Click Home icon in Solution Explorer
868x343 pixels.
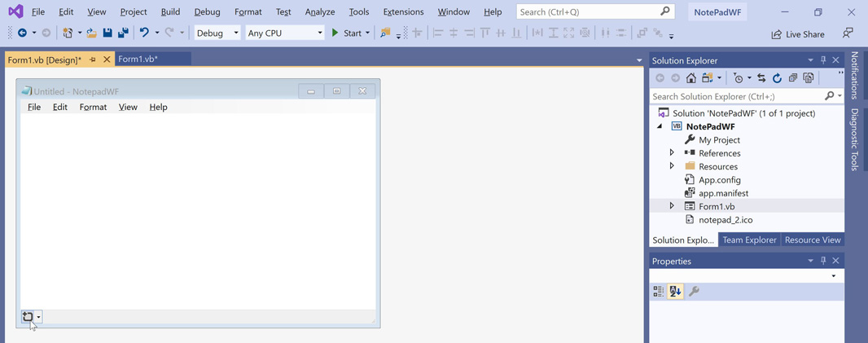click(x=690, y=78)
